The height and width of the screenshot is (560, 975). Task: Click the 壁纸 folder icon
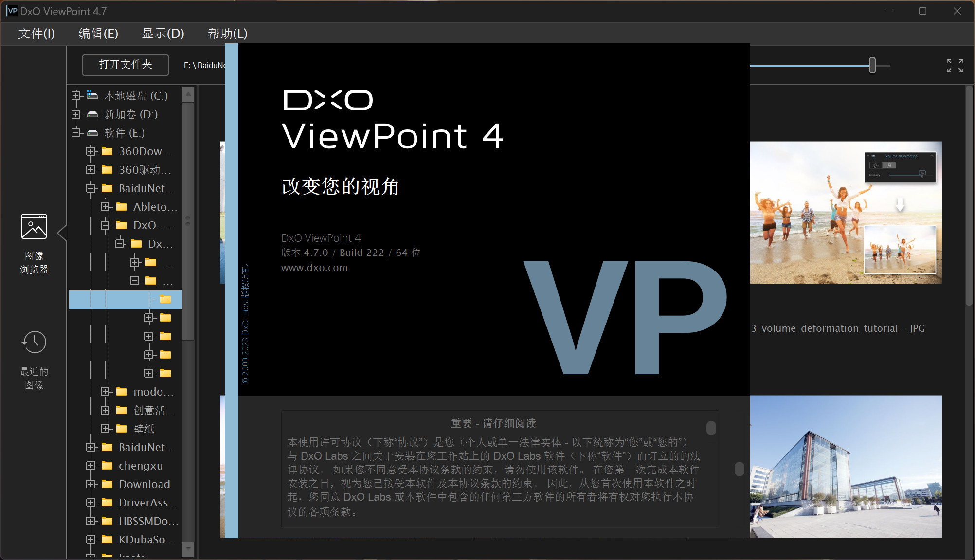(122, 429)
